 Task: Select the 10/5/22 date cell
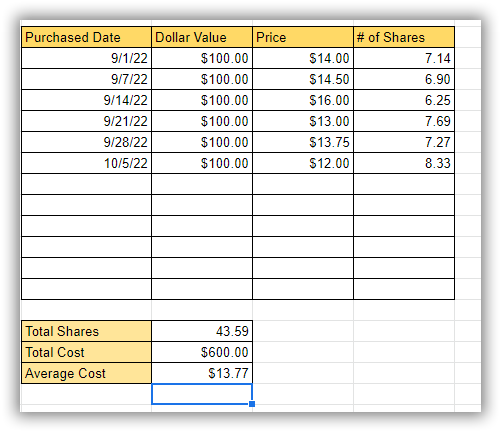[86, 163]
